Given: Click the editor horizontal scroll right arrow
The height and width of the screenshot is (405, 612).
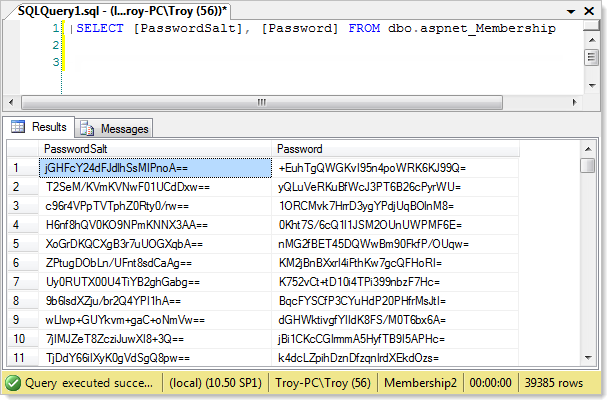Looking at the screenshot, I should [x=574, y=102].
